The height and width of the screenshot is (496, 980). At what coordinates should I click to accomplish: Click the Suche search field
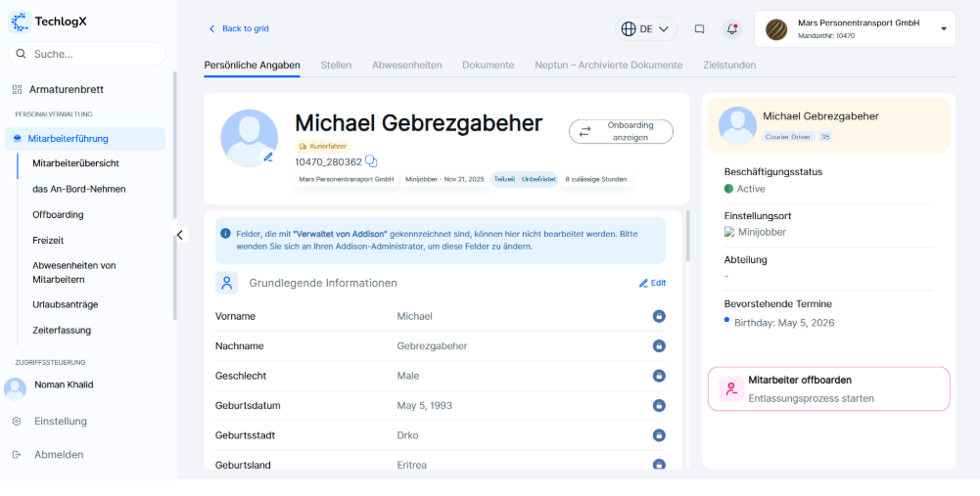[86, 54]
